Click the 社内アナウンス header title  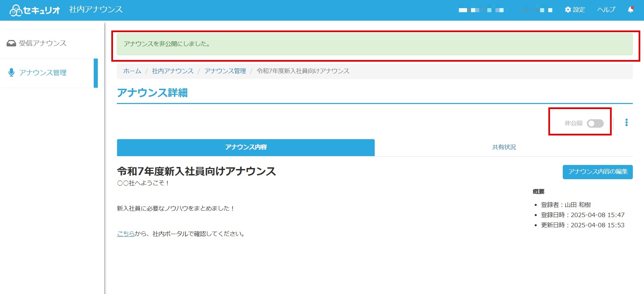[x=96, y=9]
